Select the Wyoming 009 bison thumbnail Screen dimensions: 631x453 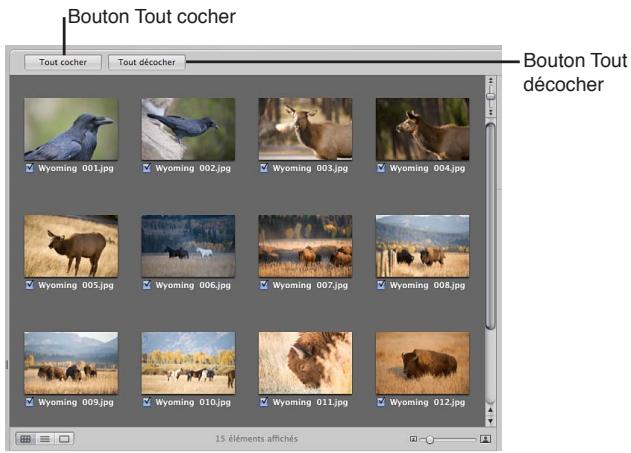[x=71, y=363]
